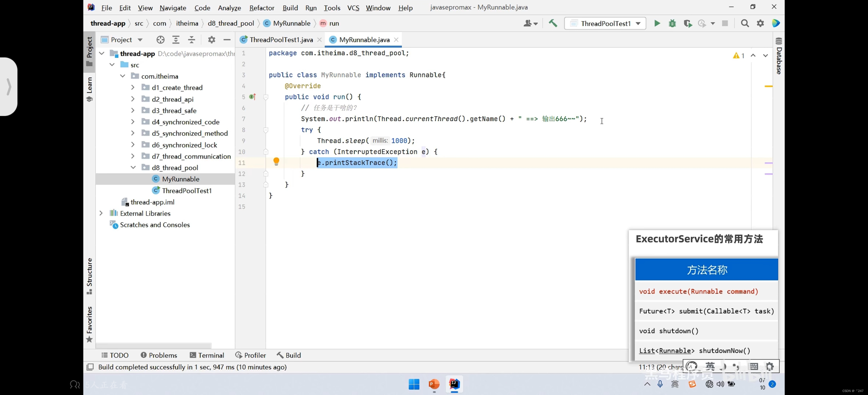The width and height of the screenshot is (868, 395).
Task: Open the TODO tool tab
Action: pos(115,355)
